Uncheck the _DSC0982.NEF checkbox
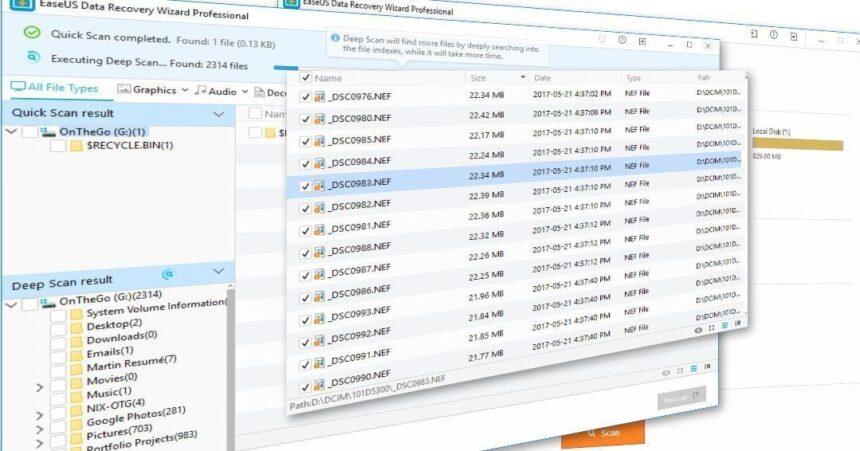Screen dimensions: 860x451 [305, 208]
